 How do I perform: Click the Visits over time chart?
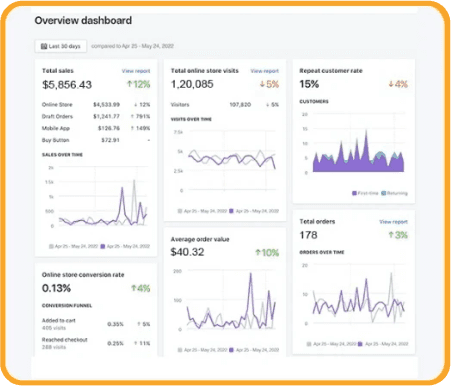click(227, 161)
